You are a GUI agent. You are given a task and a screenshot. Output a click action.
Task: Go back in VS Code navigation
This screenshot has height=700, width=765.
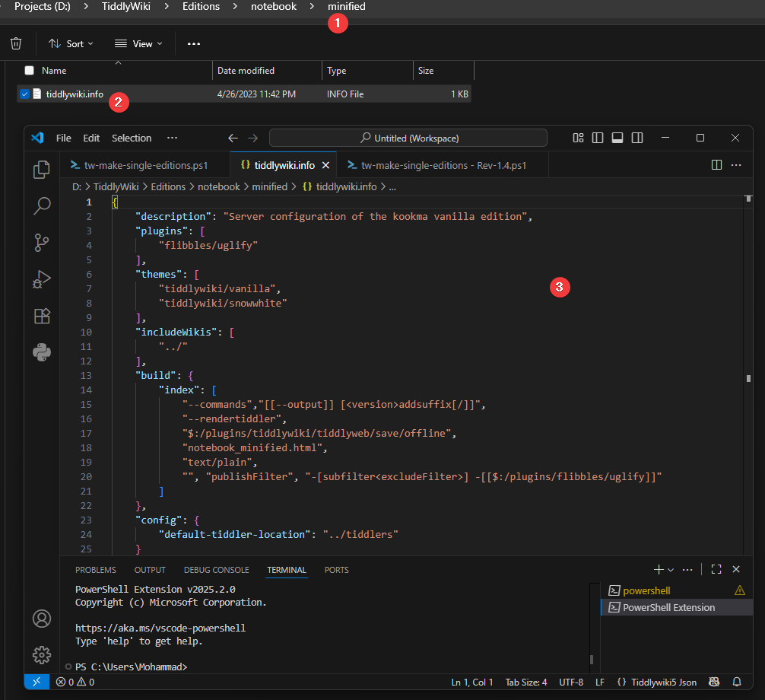pos(233,138)
